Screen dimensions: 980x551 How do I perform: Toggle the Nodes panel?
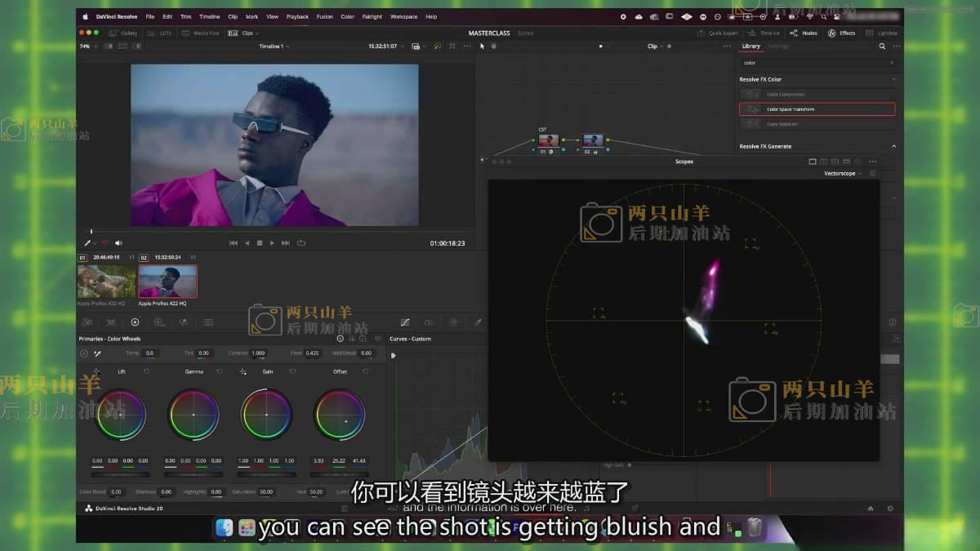coord(804,33)
